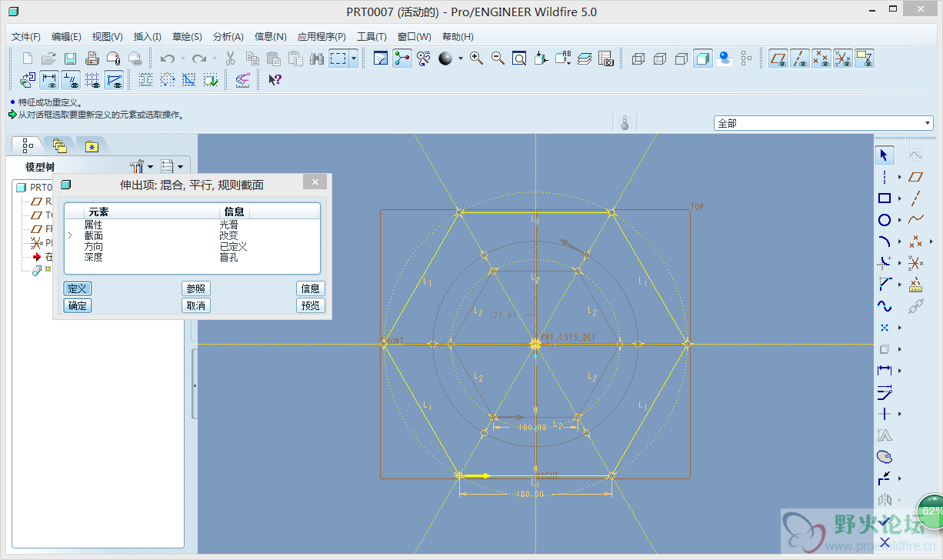Click the undo arrow icon
943x560 pixels.
167,58
